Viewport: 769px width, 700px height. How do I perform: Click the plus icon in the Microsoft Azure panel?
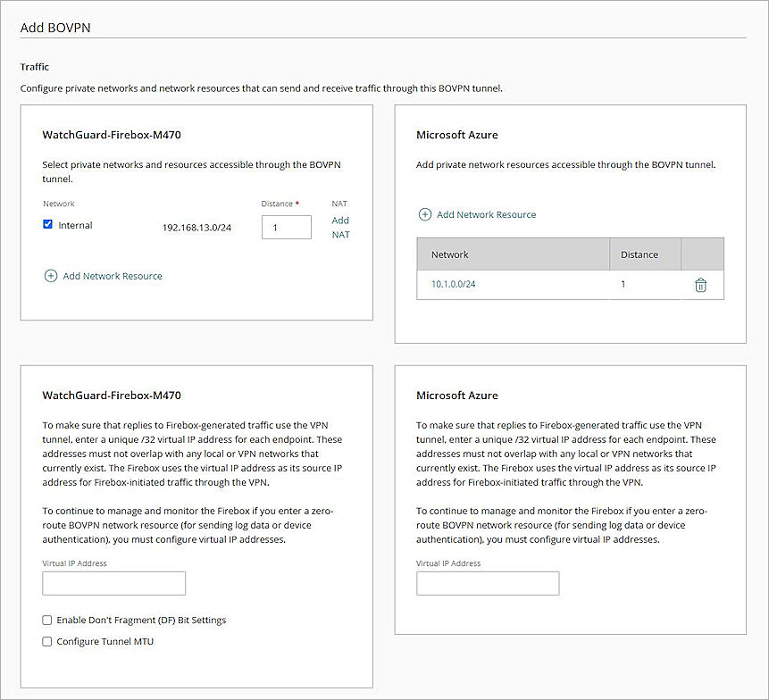424,214
